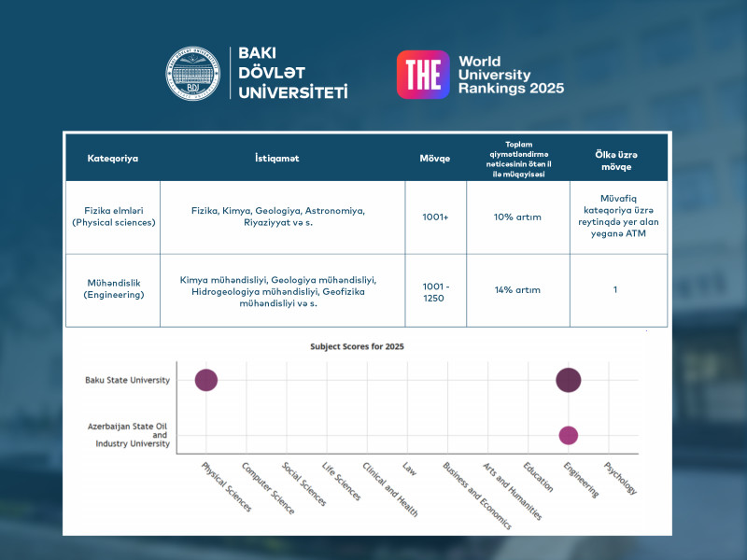Click the World University Rankings 2025 title

(511, 76)
